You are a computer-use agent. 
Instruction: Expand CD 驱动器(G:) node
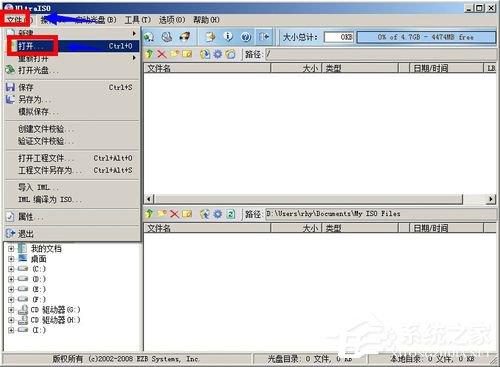click(11, 310)
